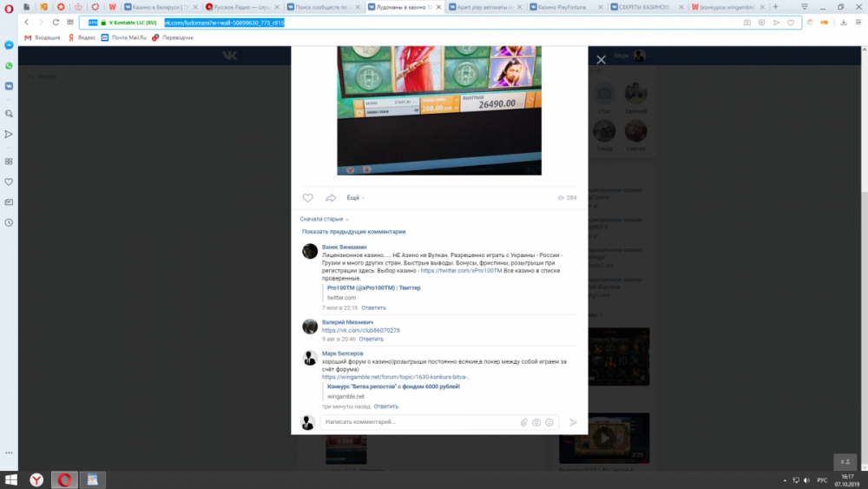Screen dimensions: 868x489
Task: Open WhatsApp in Opera sidebar
Action: 9,66
